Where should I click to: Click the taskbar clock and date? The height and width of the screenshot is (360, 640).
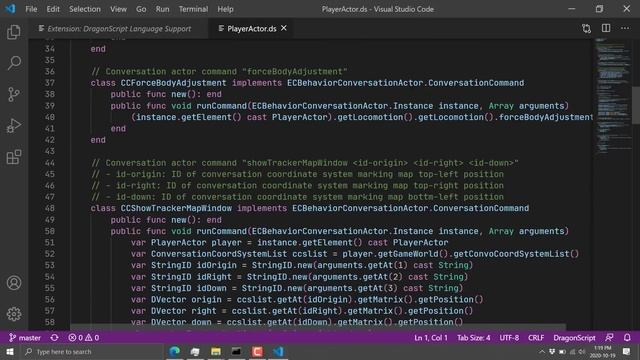[x=603, y=351]
